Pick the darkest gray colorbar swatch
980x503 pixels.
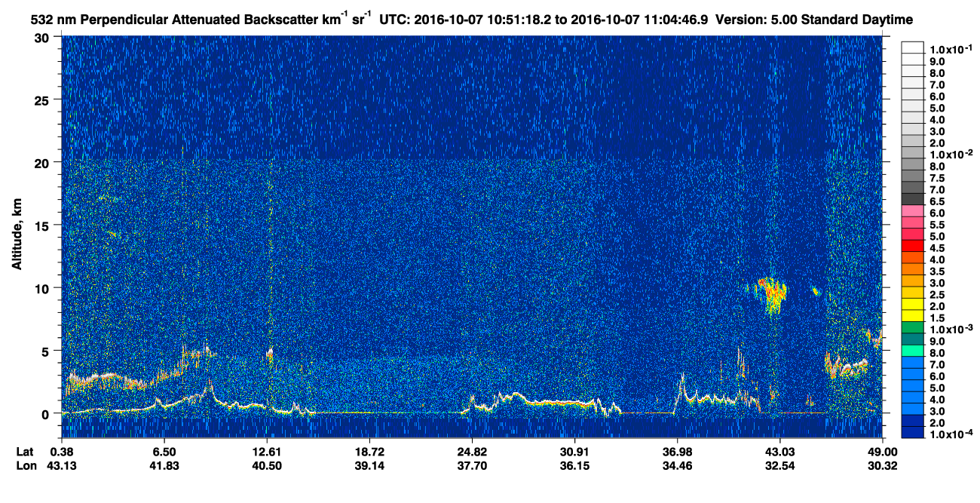913,198
